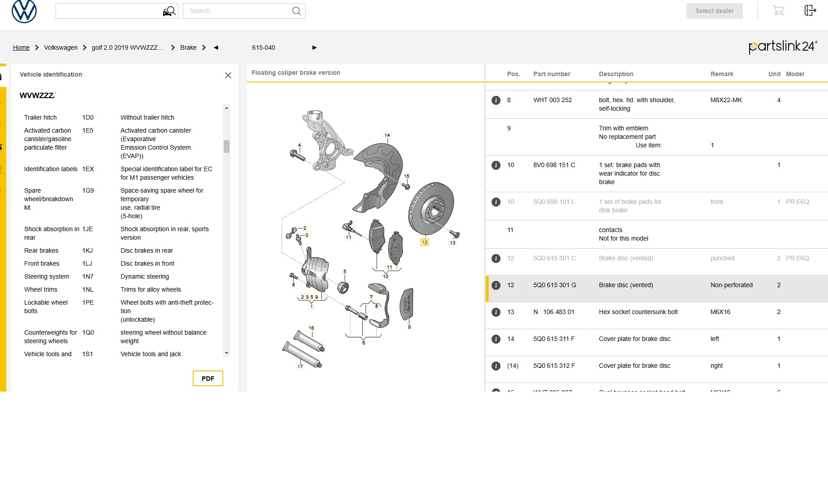Click the Non-perforated remark cell
Image resolution: width=828 pixels, height=504 pixels.
(x=732, y=285)
